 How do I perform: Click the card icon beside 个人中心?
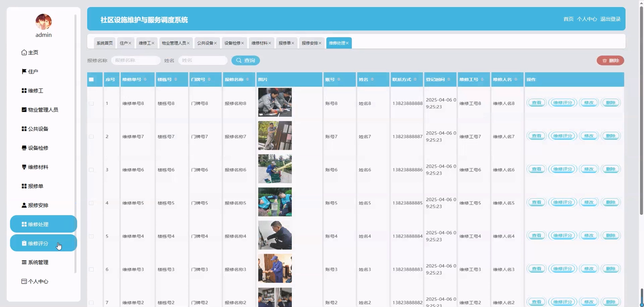(24, 281)
